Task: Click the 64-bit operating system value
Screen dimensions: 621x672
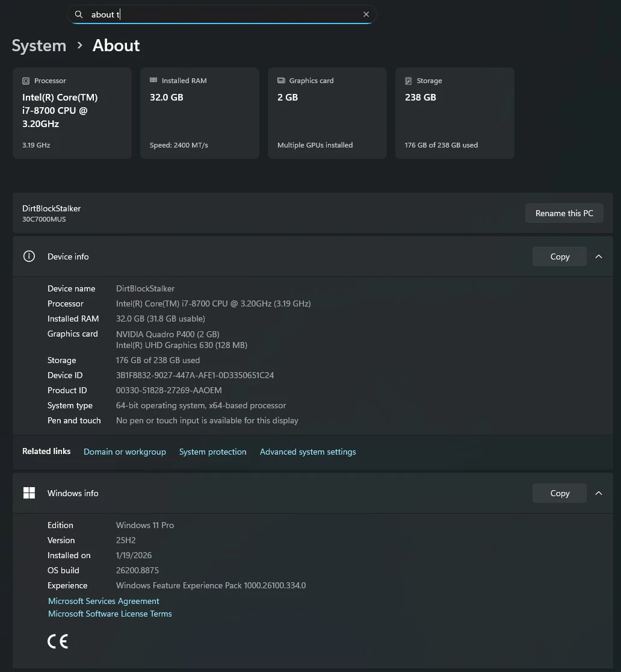Action: click(x=201, y=405)
